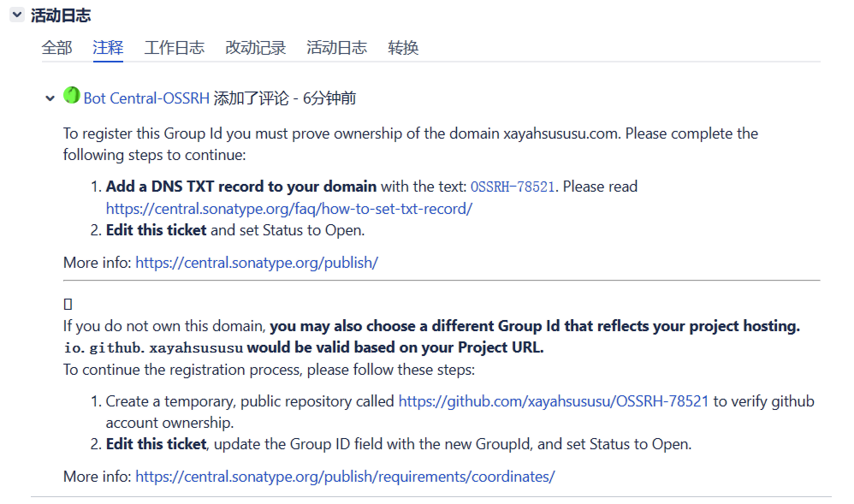The image size is (854, 504).
Task: Click the OSSRH-78521 TXT record code text
Action: [x=513, y=187]
